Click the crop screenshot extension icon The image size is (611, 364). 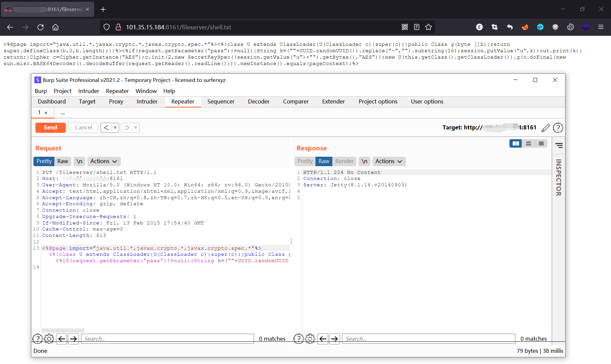tap(495, 27)
